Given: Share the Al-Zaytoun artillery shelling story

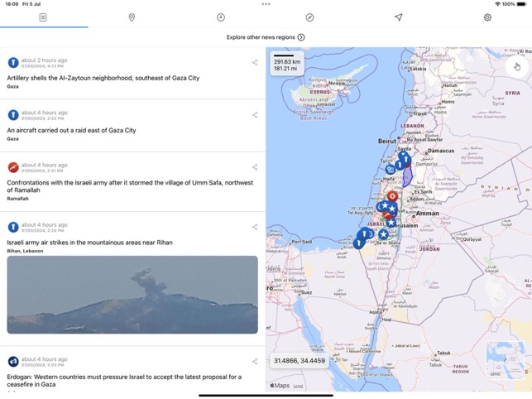Looking at the screenshot, I should click(x=255, y=63).
